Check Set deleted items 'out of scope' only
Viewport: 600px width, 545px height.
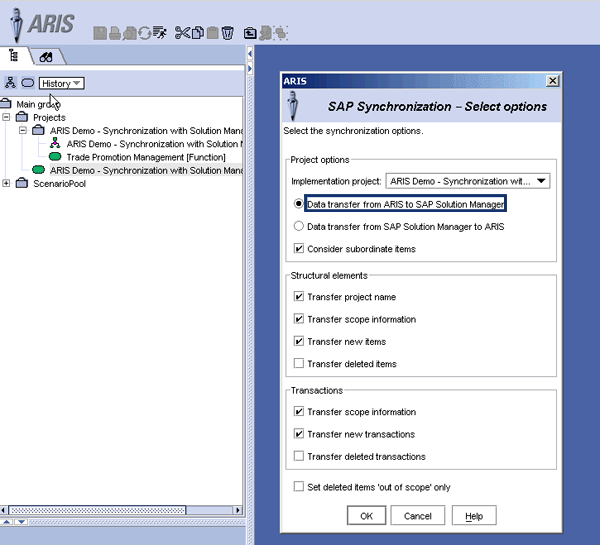pyautogui.click(x=299, y=486)
